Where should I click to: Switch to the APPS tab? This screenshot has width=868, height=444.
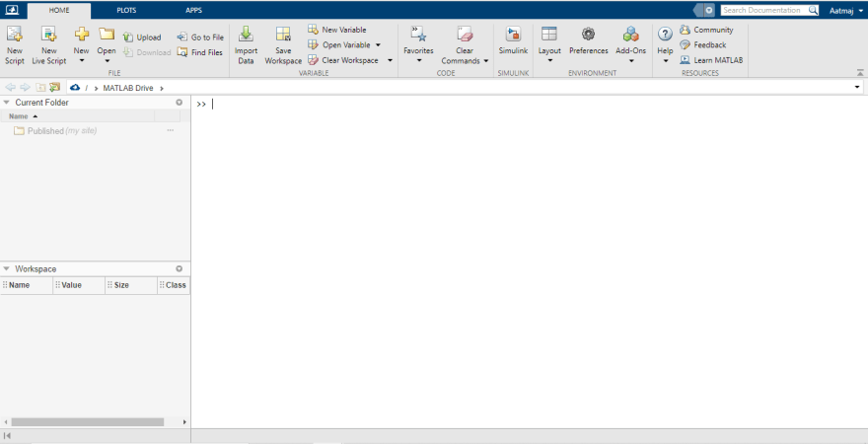pos(193,11)
